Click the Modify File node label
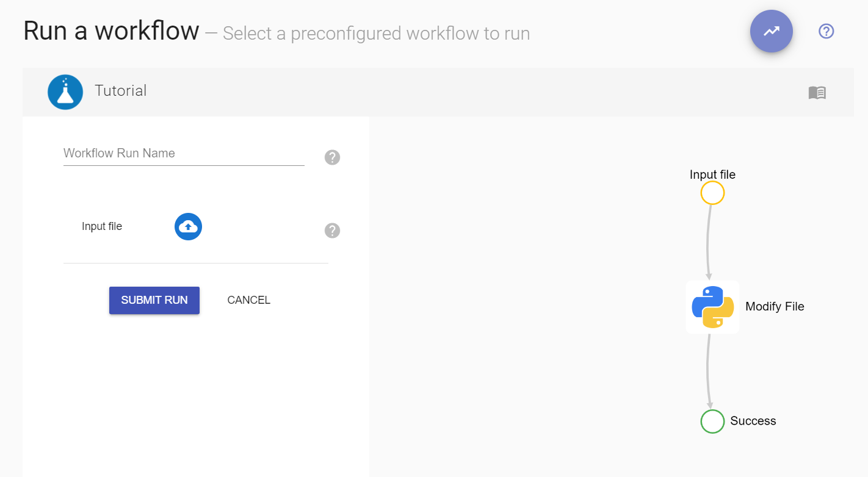 click(x=775, y=307)
